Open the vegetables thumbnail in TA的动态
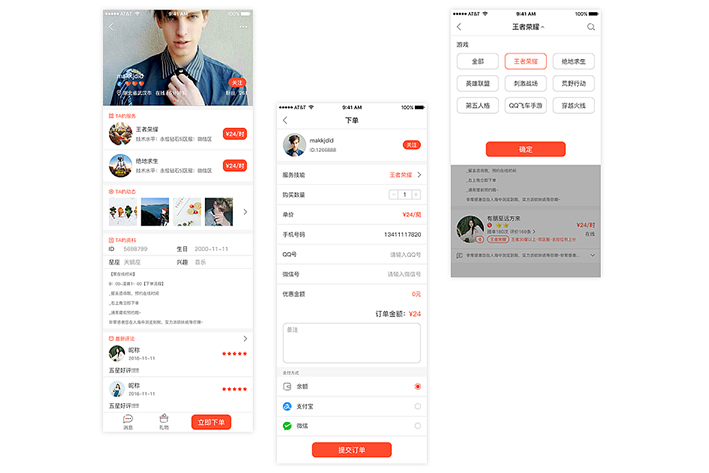Viewport: 709px width, 473px height. (123, 212)
